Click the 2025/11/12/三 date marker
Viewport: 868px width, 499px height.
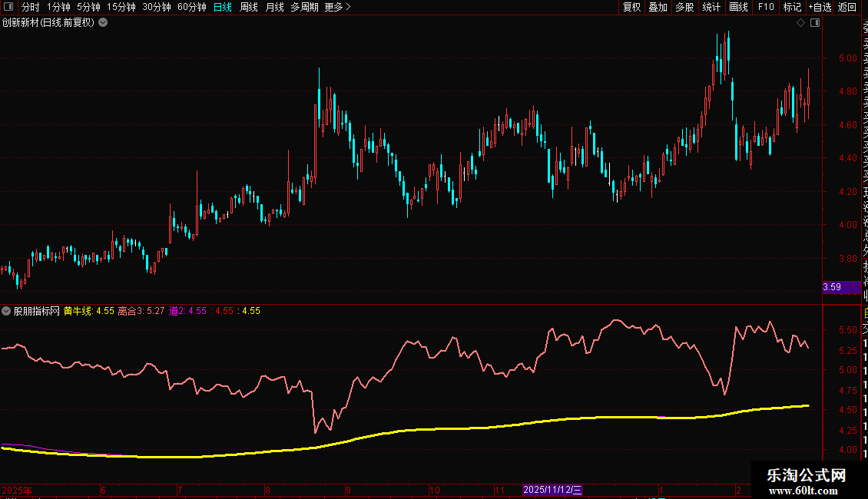(x=552, y=490)
